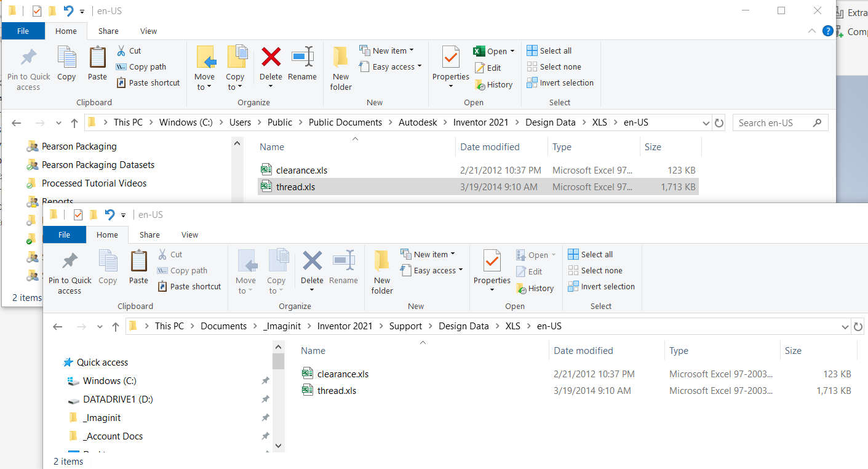Switch to the Share tab
The image size is (868, 469).
tap(108, 31)
